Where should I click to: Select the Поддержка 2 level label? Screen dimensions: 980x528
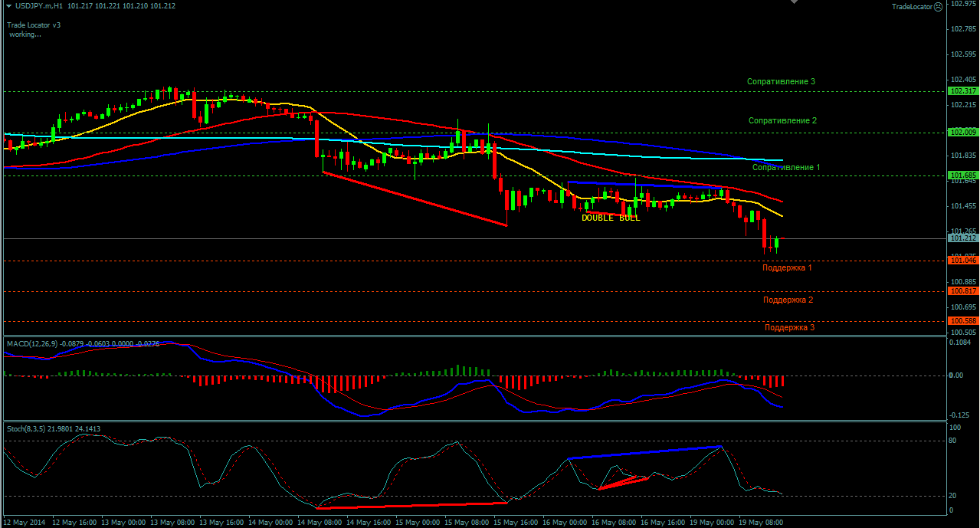pyautogui.click(x=788, y=300)
